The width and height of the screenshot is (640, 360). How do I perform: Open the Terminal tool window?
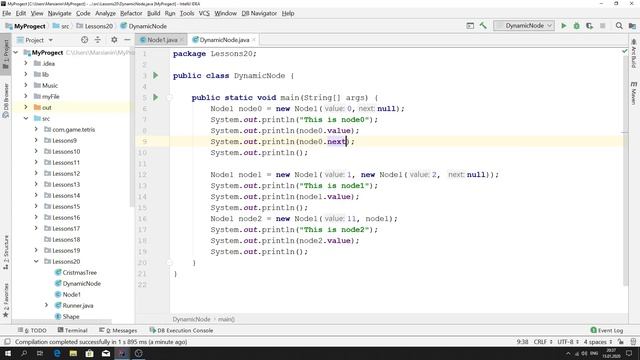pos(73,330)
